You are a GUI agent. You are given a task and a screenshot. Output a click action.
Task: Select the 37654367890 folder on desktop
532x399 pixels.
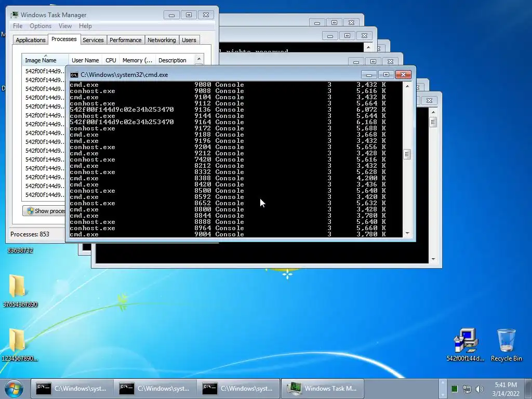coord(20,290)
